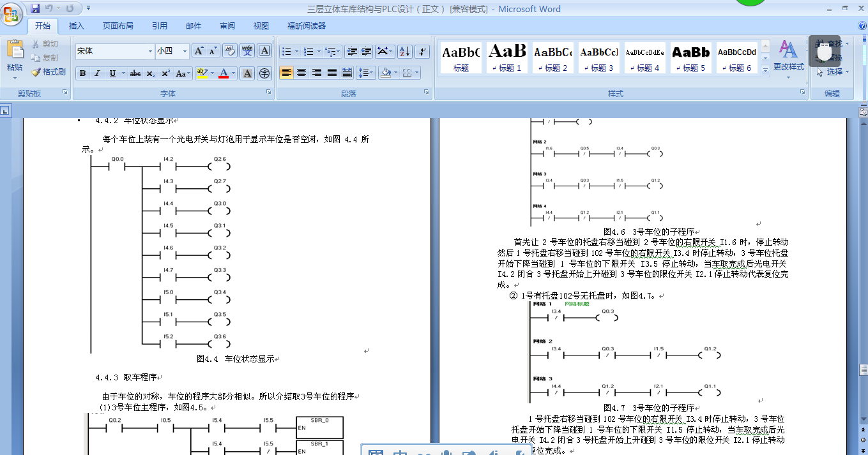Image resolution: width=868 pixels, height=455 pixels.
Task: Toggle the ruler view button above scrollbar
Action: pyautogui.click(x=863, y=111)
